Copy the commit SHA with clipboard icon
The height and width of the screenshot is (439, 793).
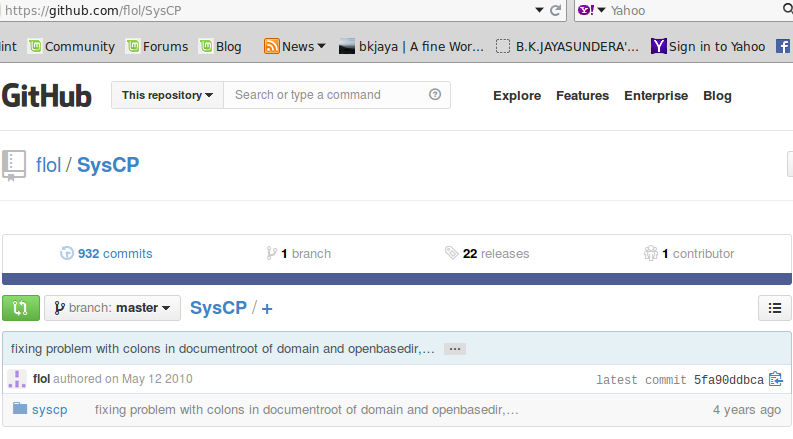(x=776, y=379)
